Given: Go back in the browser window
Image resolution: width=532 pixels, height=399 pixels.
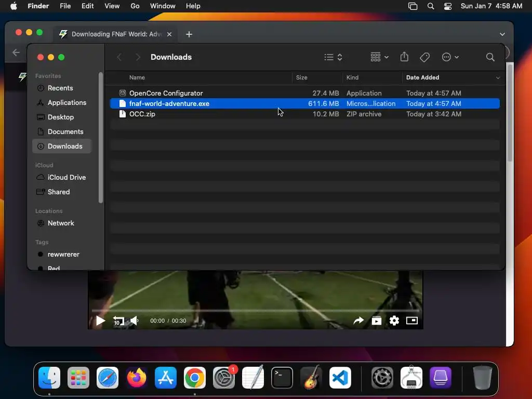Looking at the screenshot, I should click(x=16, y=52).
